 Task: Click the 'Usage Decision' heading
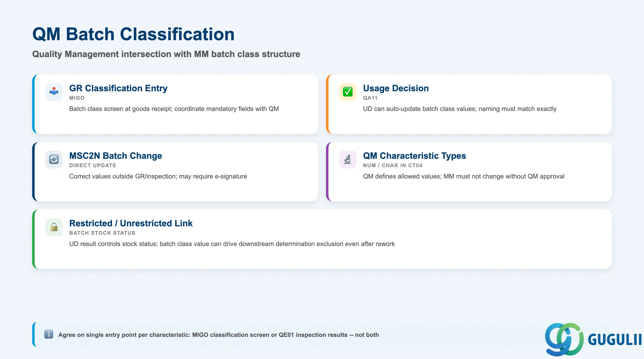(x=396, y=88)
